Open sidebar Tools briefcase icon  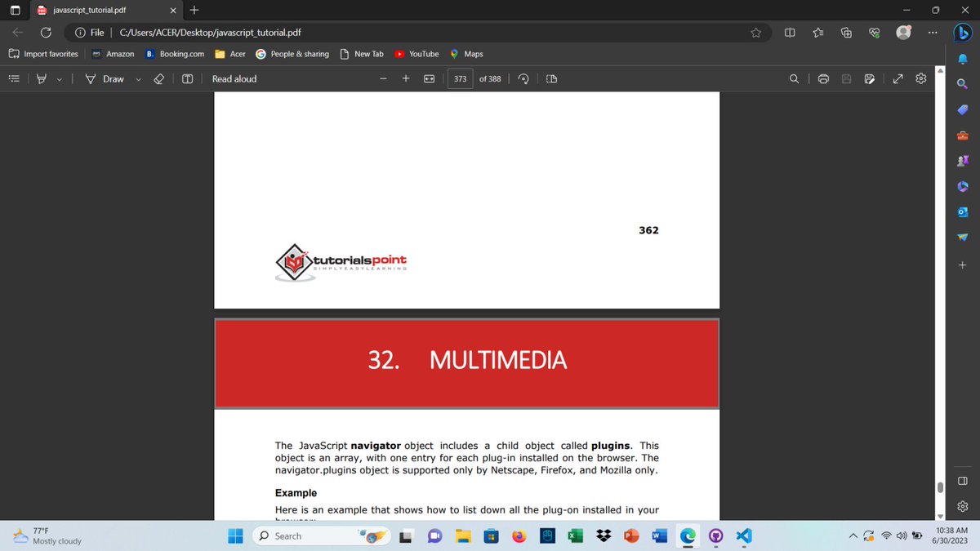click(963, 136)
